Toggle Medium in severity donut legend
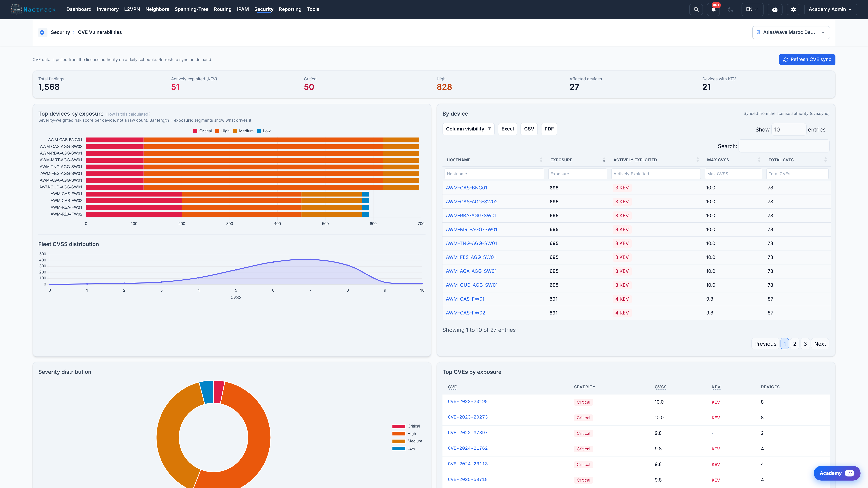Screen dimensions: 868x488 pyautogui.click(x=407, y=441)
